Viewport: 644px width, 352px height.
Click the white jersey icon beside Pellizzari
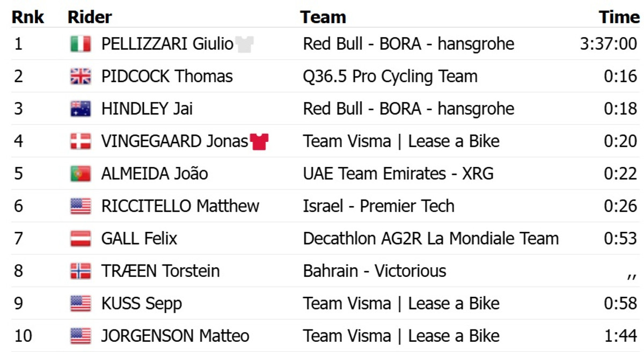pyautogui.click(x=244, y=44)
